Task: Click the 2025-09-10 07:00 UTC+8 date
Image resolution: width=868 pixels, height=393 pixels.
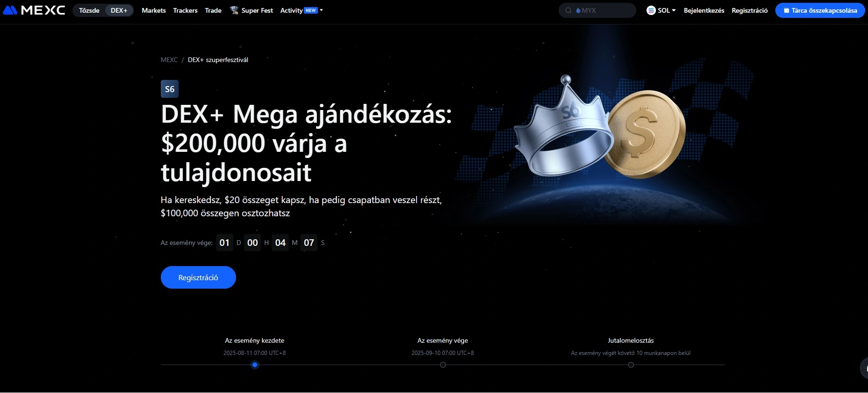Action: pos(442,353)
